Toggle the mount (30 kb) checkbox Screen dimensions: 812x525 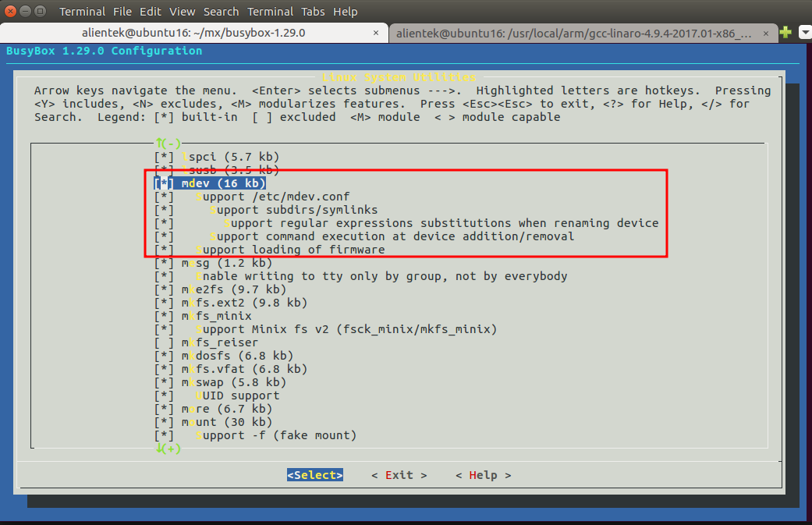pyautogui.click(x=164, y=422)
